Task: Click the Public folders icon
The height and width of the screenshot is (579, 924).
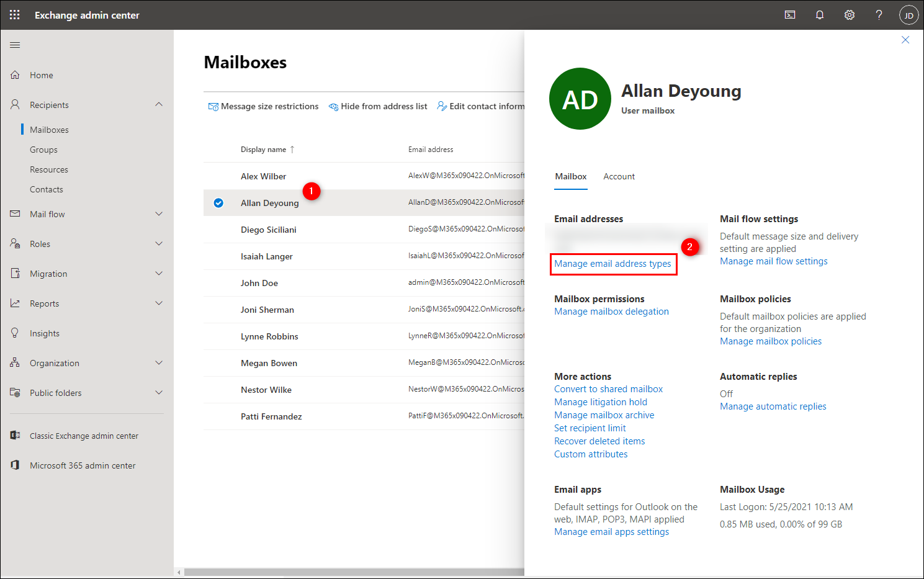Action: coord(15,393)
